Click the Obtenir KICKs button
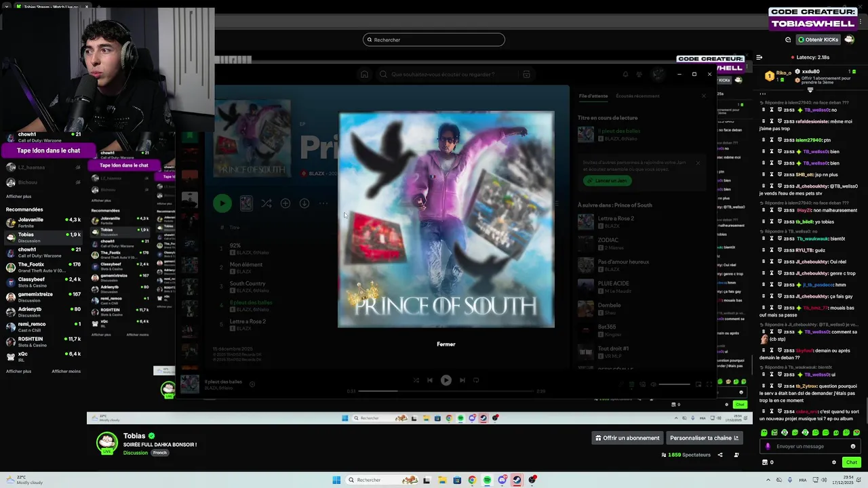Screen dimensions: 868x488 (x=817, y=39)
